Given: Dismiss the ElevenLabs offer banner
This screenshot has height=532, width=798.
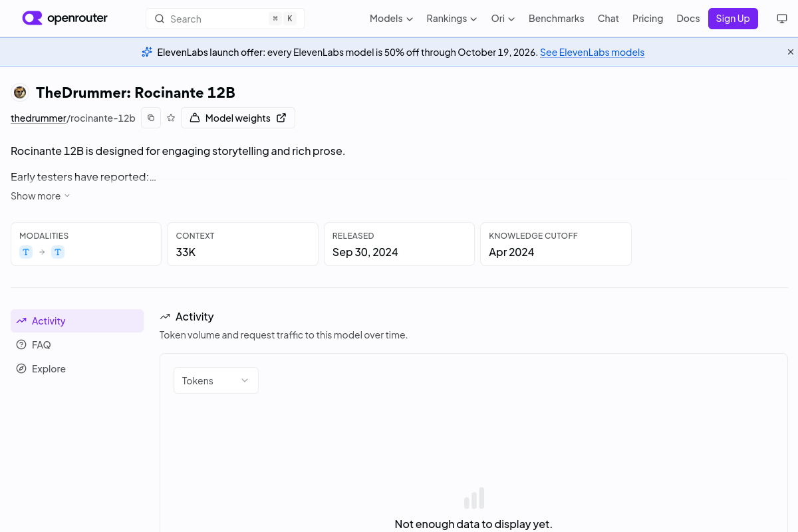Looking at the screenshot, I should pos(791,52).
